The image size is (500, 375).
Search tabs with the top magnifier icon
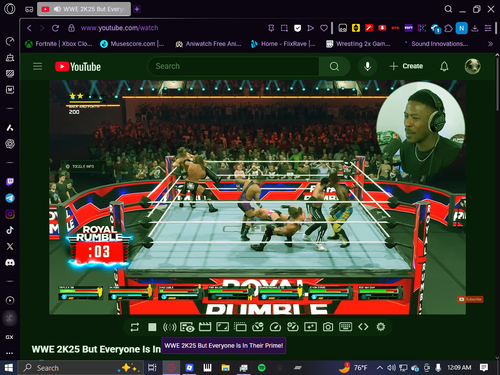coord(448,9)
